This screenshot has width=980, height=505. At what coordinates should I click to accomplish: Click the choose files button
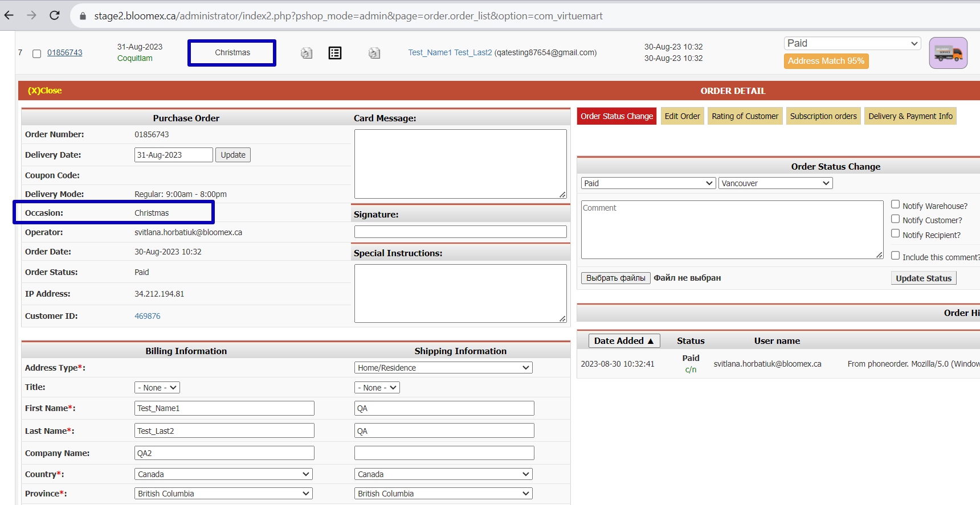point(616,278)
